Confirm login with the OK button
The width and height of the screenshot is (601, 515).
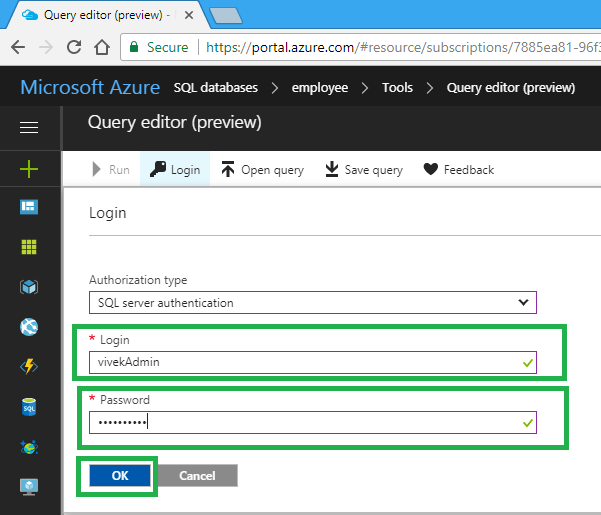pyautogui.click(x=120, y=476)
